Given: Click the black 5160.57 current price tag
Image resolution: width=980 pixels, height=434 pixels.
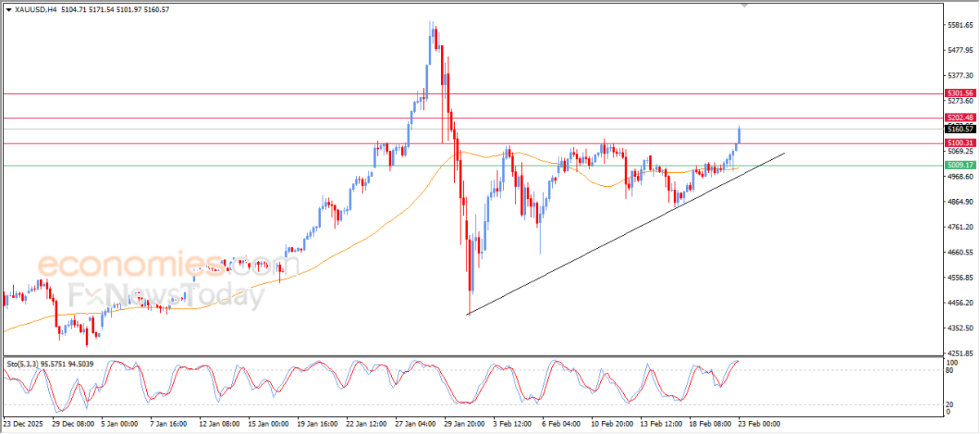Looking at the screenshot, I should click(959, 129).
